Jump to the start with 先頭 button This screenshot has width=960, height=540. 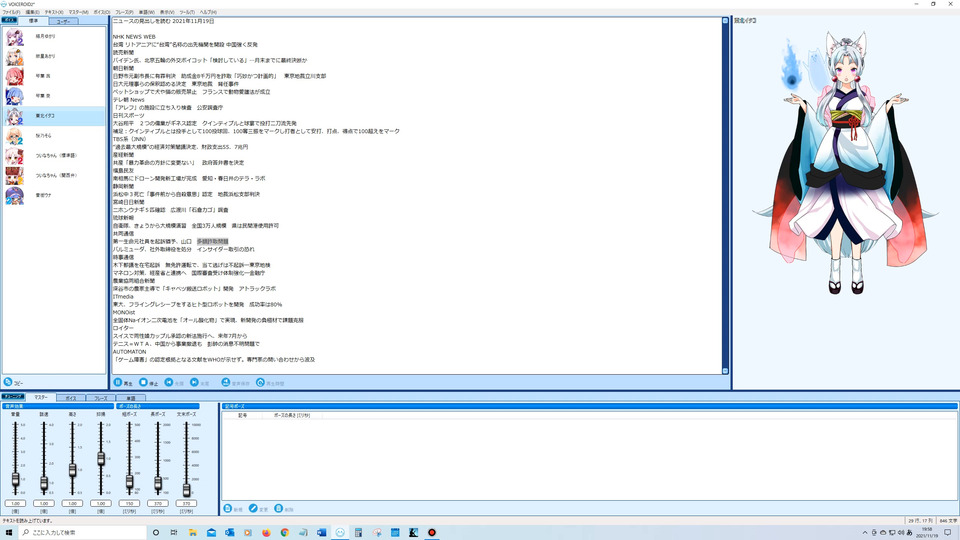pyautogui.click(x=174, y=383)
